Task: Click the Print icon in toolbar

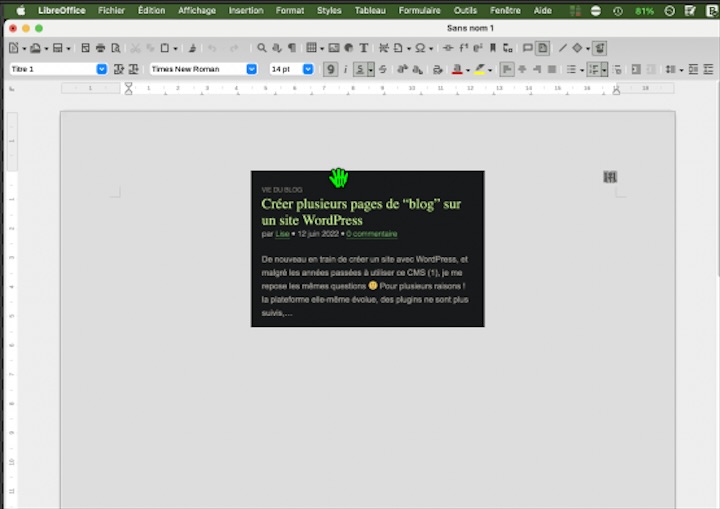Action: click(100, 48)
